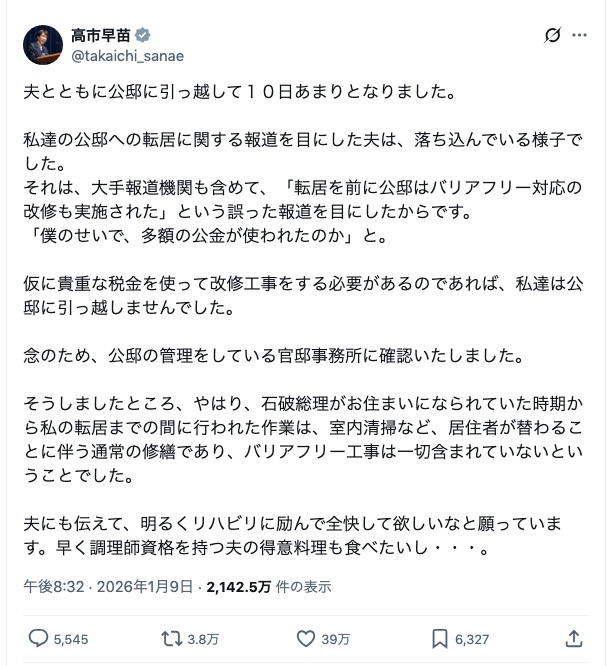The image size is (613, 666).
Task: Click the 6,327 bookmarks count
Action: [x=472, y=639]
